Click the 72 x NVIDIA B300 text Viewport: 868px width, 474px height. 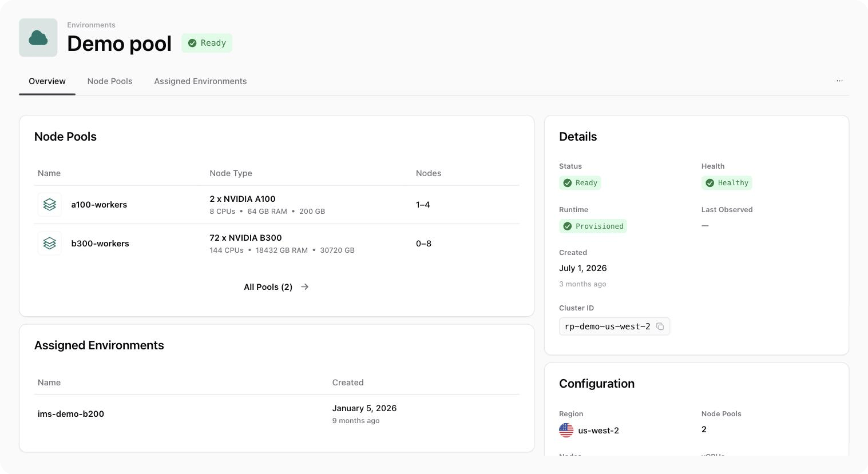(x=245, y=238)
